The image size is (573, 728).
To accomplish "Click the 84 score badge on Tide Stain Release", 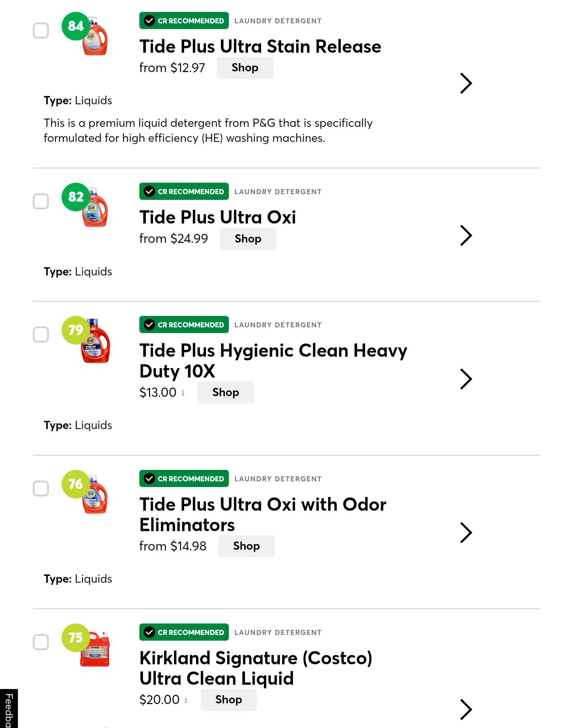I will pyautogui.click(x=76, y=26).
